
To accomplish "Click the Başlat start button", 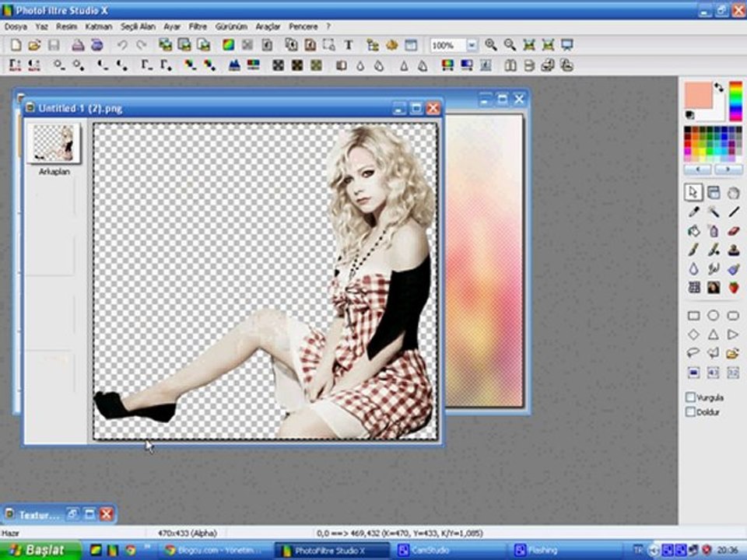I will click(40, 551).
